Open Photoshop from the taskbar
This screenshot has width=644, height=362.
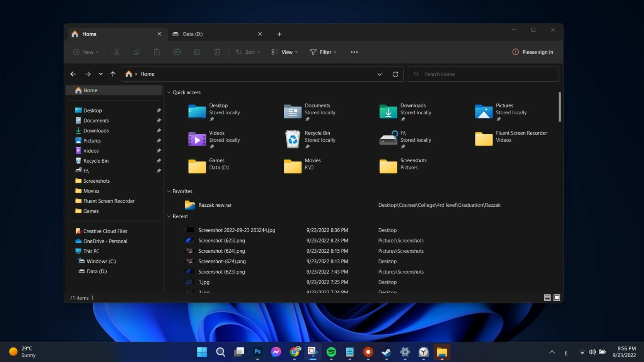click(x=257, y=352)
